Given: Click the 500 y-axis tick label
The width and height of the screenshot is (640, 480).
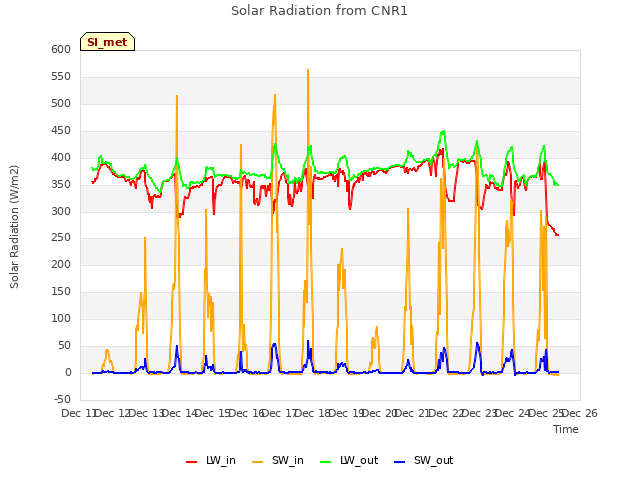Looking at the screenshot, I should 61,103.
